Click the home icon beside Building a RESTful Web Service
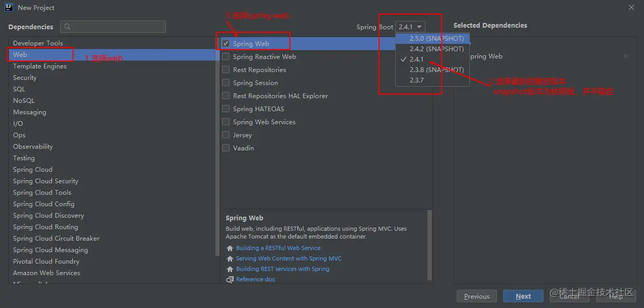 click(x=230, y=248)
